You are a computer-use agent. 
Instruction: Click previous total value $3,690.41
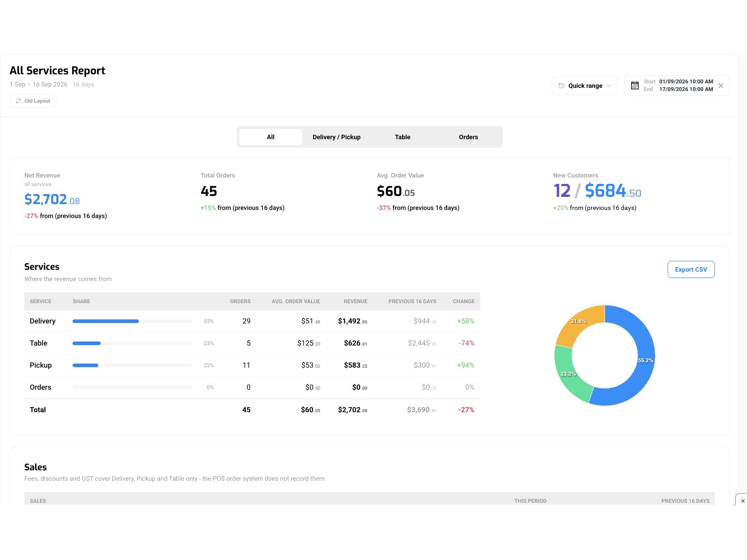click(x=422, y=410)
